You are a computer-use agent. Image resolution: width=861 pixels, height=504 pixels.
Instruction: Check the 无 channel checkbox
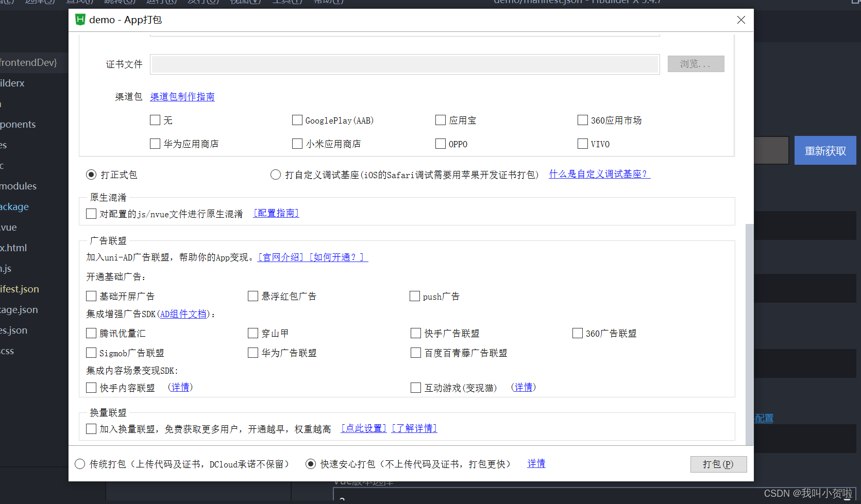point(155,120)
